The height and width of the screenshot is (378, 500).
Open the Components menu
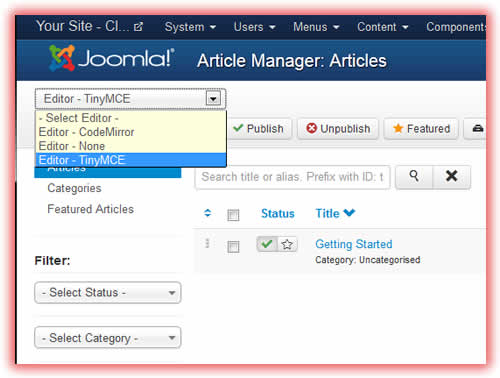pos(456,27)
